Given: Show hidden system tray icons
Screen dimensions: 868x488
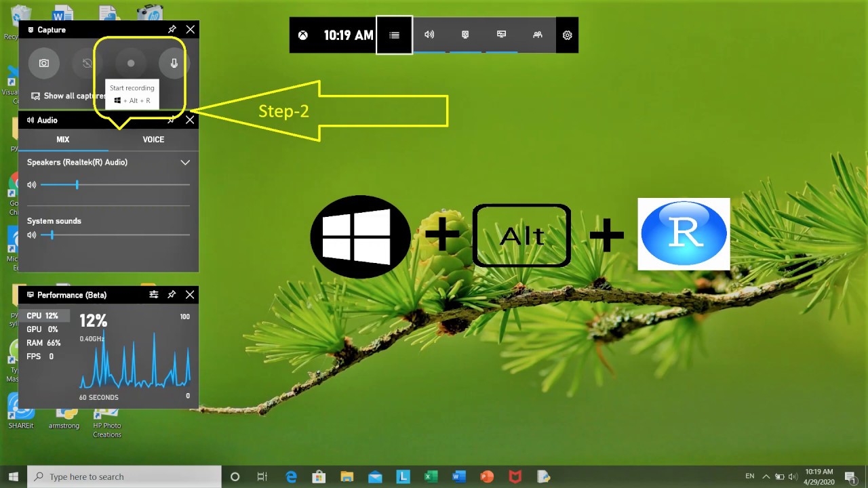Looking at the screenshot, I should point(766,476).
